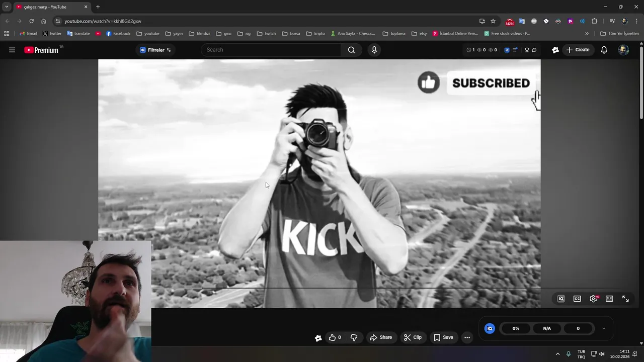The width and height of the screenshot is (644, 362).
Task: Click the install app icon in address bar
Action: click(x=482, y=21)
